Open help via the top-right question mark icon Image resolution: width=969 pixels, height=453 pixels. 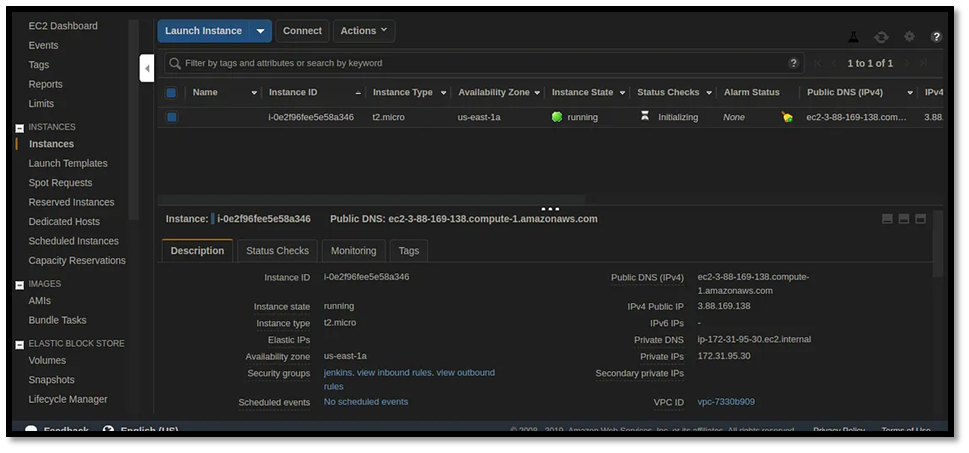pyautogui.click(x=936, y=36)
